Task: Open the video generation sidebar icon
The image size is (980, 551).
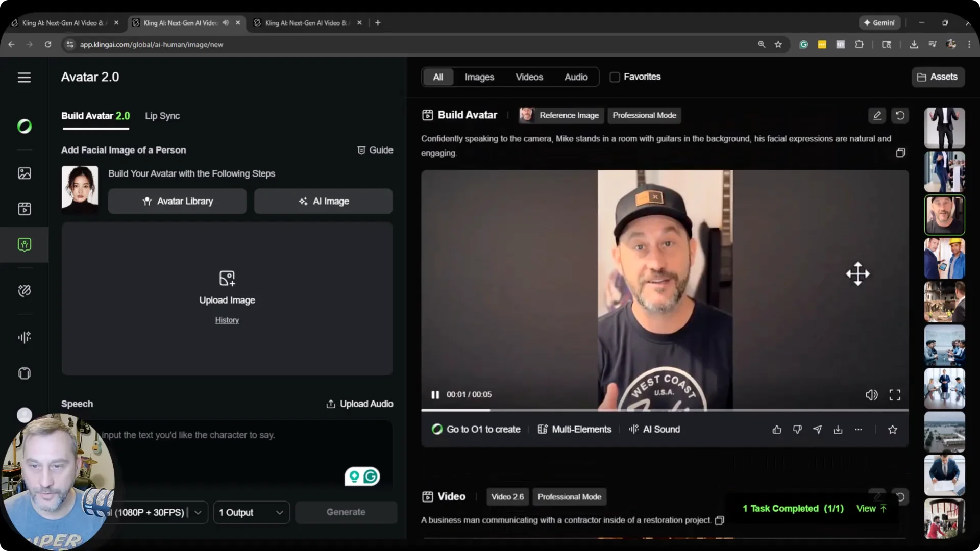Action: click(x=24, y=209)
